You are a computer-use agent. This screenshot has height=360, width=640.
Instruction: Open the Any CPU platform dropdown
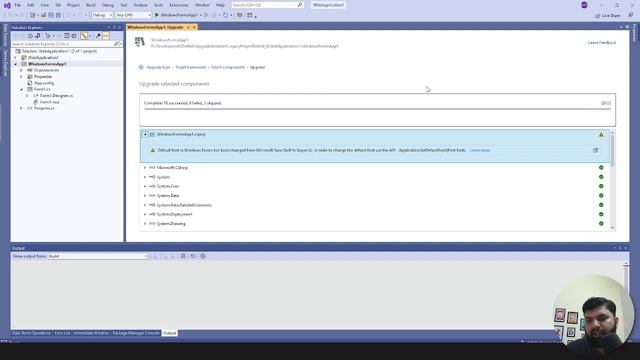tap(133, 15)
